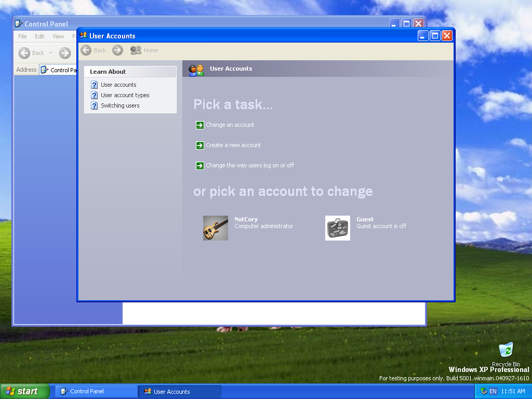
Task: Choose 'Change an account' task
Action: point(230,125)
